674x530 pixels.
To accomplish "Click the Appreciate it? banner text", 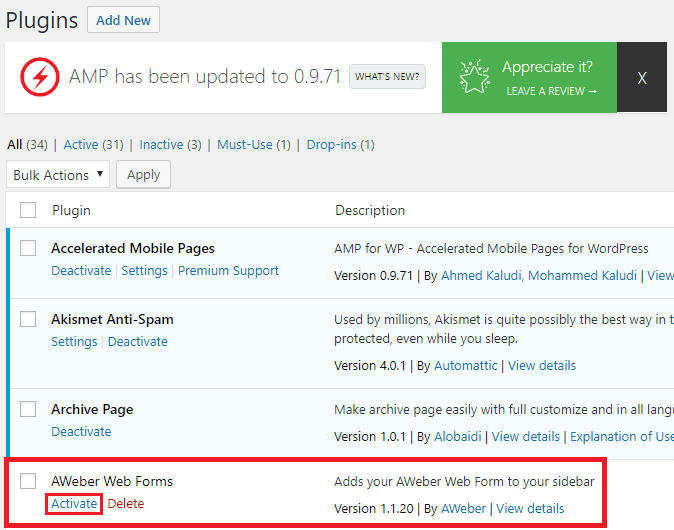I will [x=547, y=67].
